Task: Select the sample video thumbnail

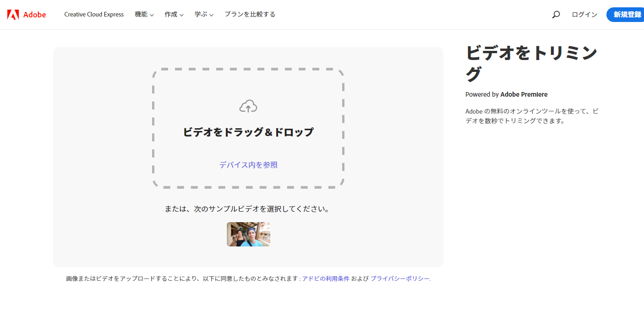Action: 248,235
